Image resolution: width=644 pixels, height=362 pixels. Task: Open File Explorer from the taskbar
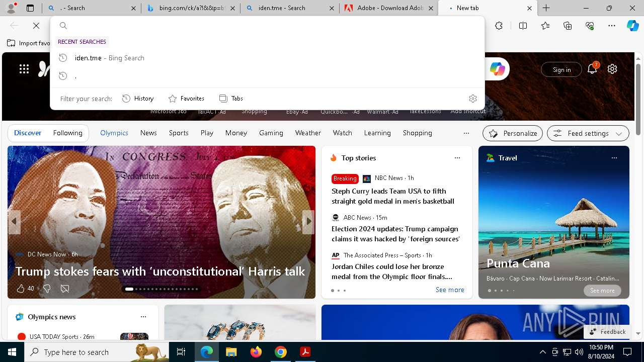(x=231, y=352)
